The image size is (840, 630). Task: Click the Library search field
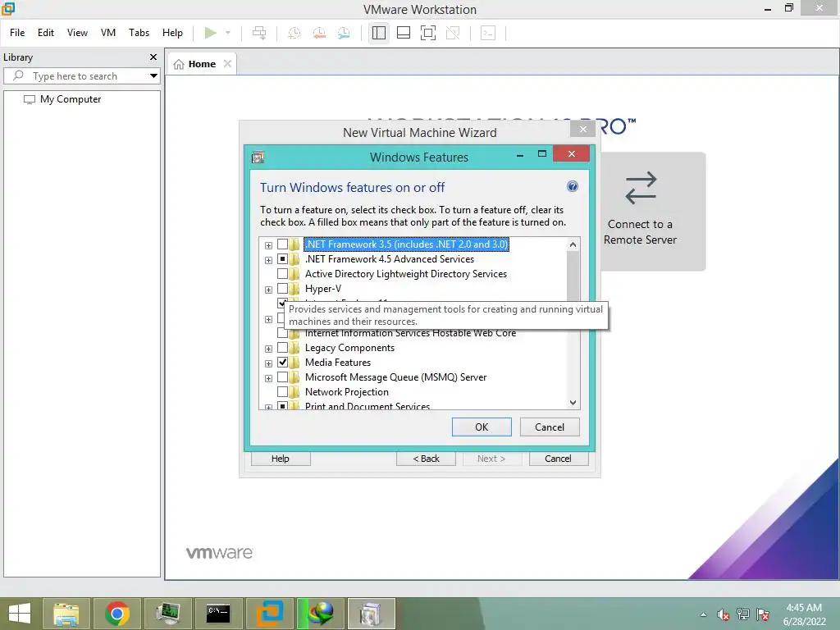point(75,76)
